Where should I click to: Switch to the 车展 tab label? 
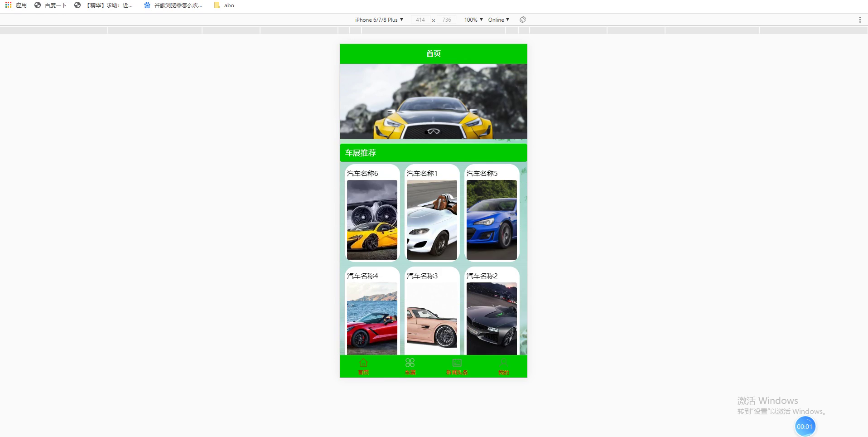(410, 372)
